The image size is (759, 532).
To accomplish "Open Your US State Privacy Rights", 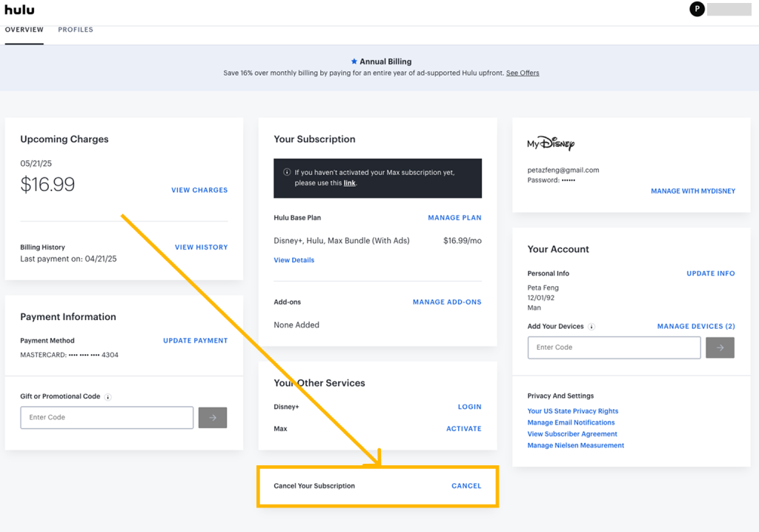I will click(573, 411).
